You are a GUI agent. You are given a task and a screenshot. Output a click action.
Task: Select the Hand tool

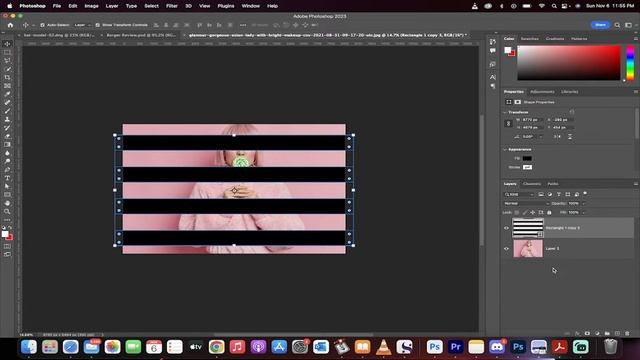7,203
